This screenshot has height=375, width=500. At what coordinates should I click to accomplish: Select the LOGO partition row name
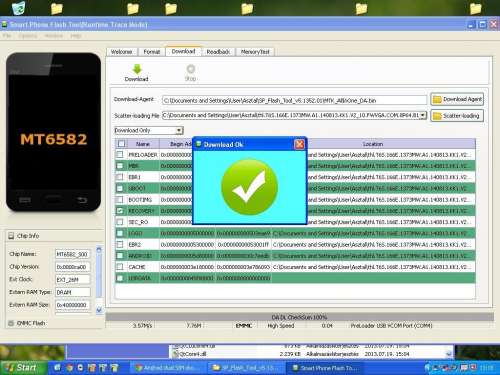tap(135, 233)
